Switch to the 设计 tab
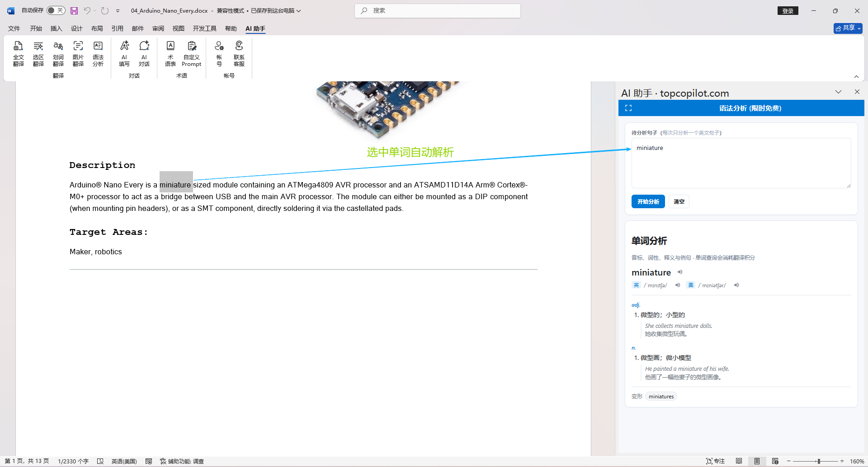The image size is (868, 467). (x=77, y=28)
